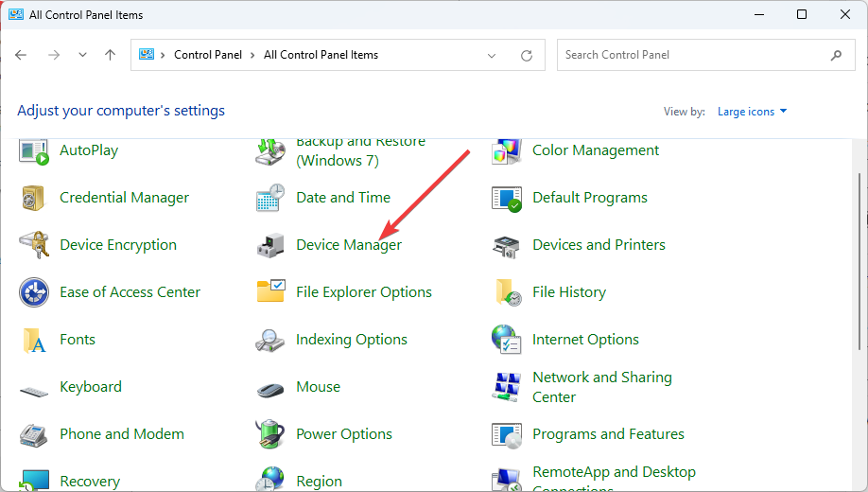Open the View by Large icons dropdown
This screenshot has width=868, height=492.
[x=752, y=112]
